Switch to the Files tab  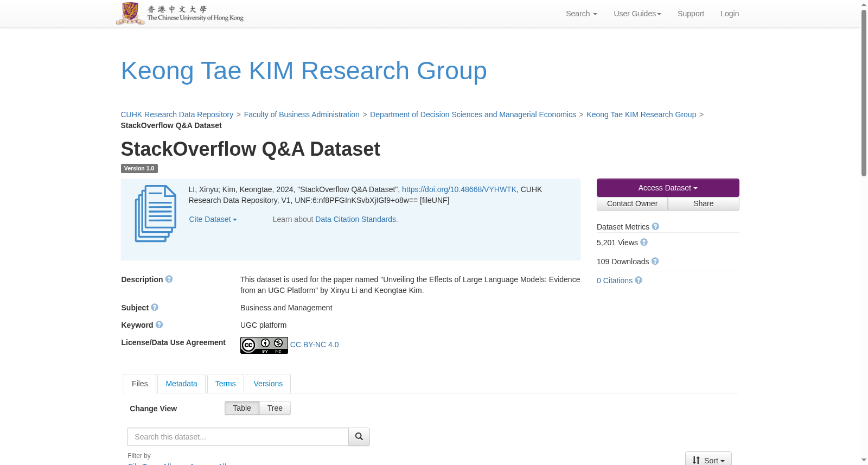pyautogui.click(x=140, y=384)
